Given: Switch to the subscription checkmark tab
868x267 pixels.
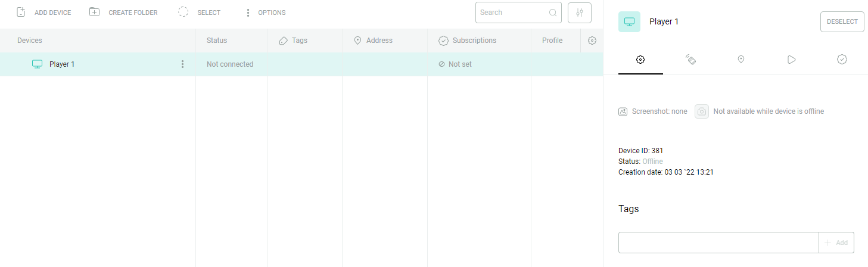Looking at the screenshot, I should [x=842, y=60].
